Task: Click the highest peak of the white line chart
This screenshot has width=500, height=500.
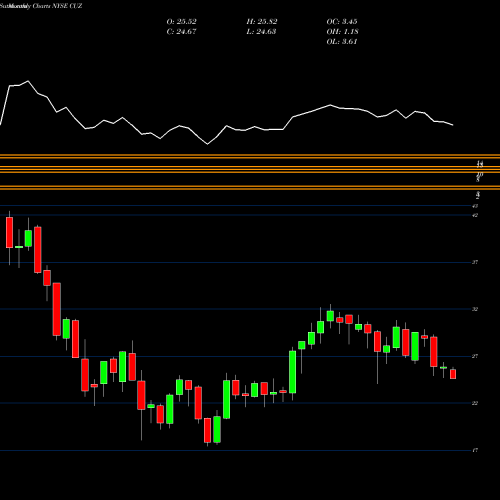Action: pos(28,81)
